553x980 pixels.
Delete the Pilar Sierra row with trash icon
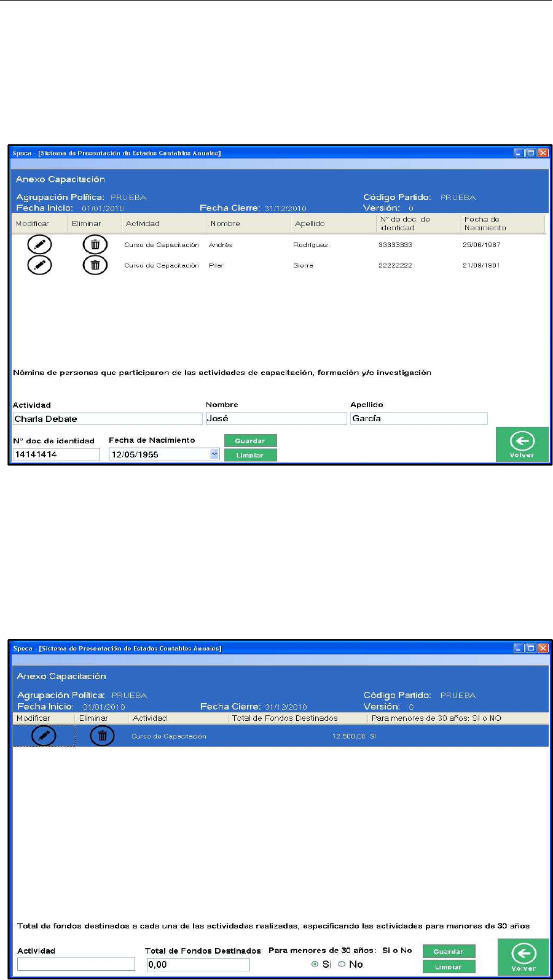[95, 265]
